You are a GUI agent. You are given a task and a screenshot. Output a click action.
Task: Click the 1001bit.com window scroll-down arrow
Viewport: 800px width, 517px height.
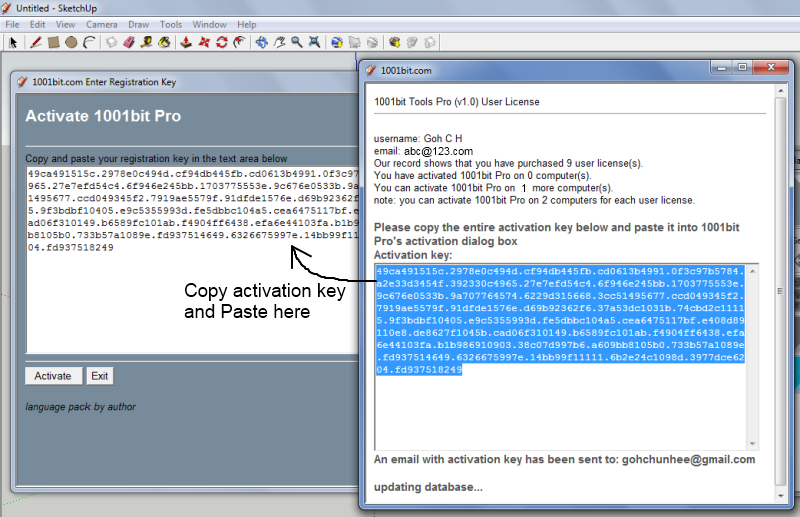pyautogui.click(x=781, y=496)
